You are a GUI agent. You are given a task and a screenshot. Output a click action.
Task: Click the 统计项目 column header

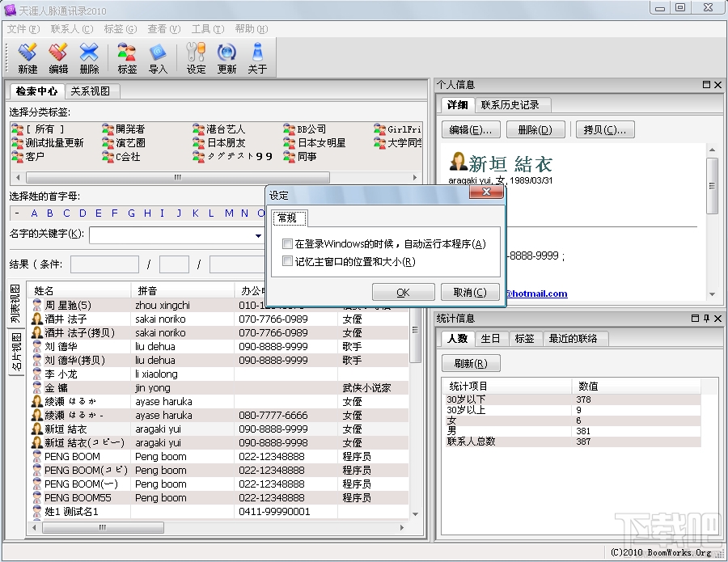[507, 386]
